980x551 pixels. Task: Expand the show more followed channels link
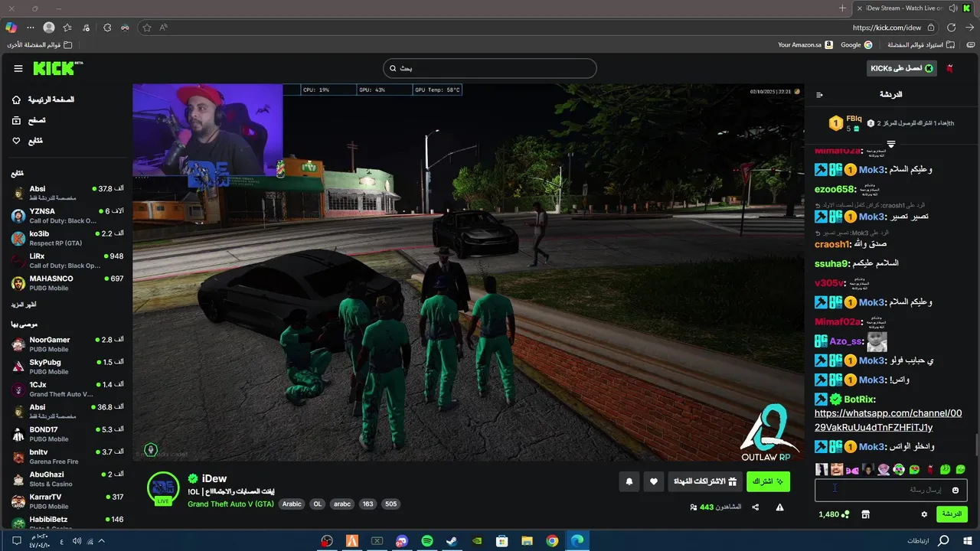coord(24,305)
